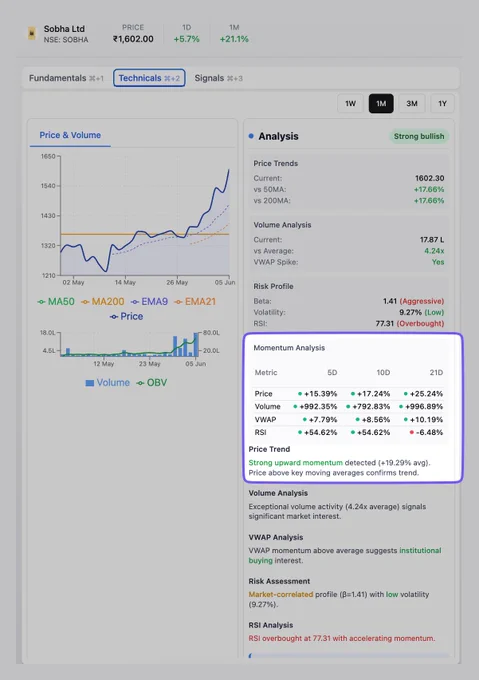Toggle the MA200 legend series
The height and width of the screenshot is (680, 479).
pos(102,301)
